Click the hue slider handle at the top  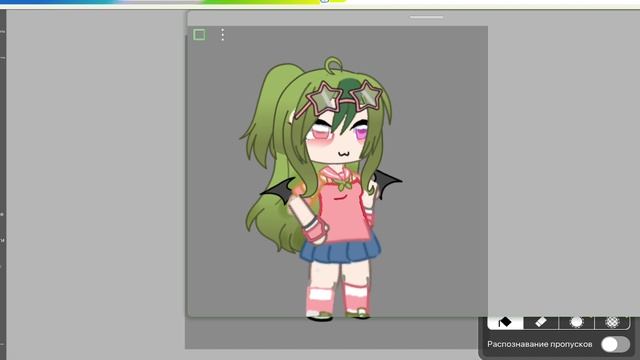pyautogui.click(x=324, y=1)
